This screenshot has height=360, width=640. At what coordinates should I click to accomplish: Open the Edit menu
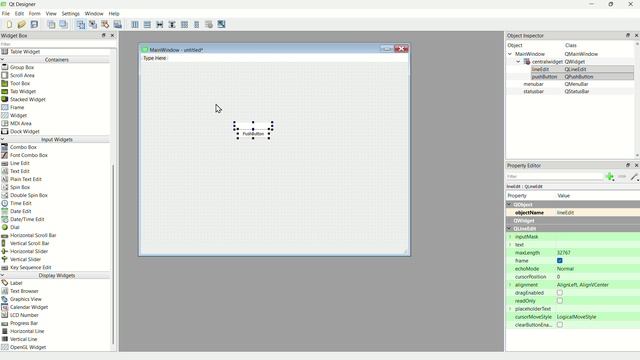point(19,13)
